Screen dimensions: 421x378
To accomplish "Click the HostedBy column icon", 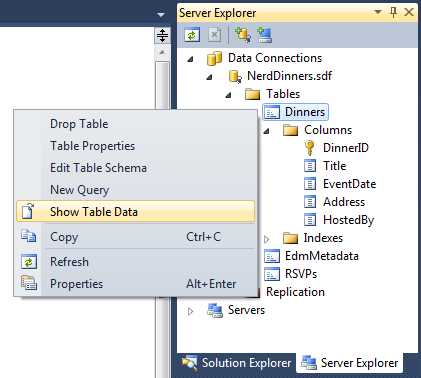I will point(310,220).
